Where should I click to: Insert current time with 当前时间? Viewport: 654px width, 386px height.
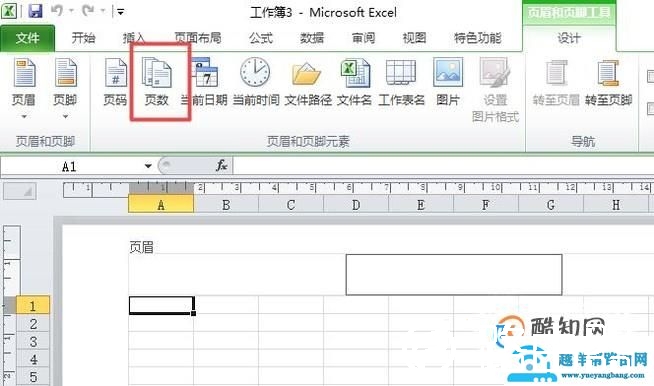[x=256, y=82]
